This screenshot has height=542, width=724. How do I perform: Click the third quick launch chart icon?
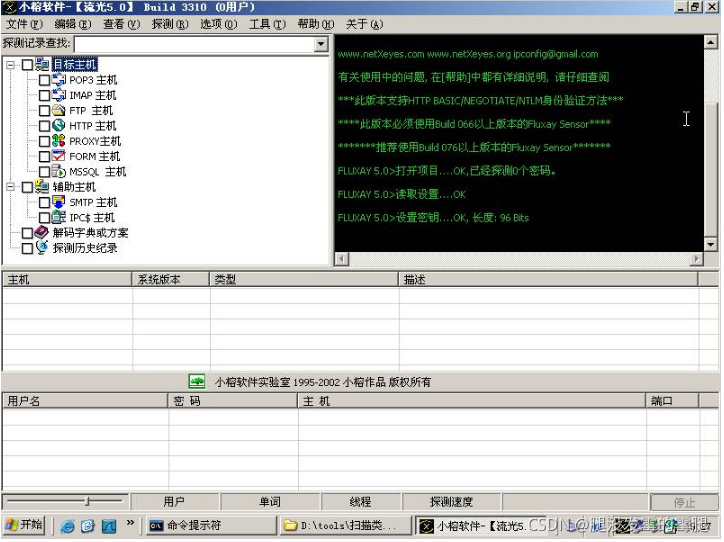pos(109,526)
